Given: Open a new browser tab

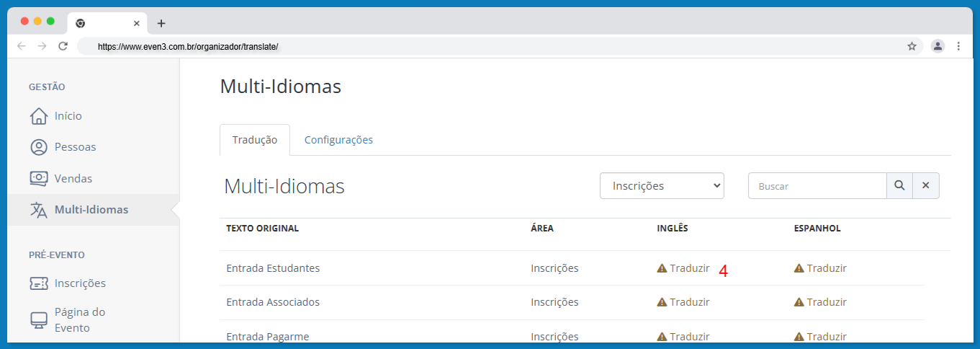Looking at the screenshot, I should pyautogui.click(x=161, y=23).
